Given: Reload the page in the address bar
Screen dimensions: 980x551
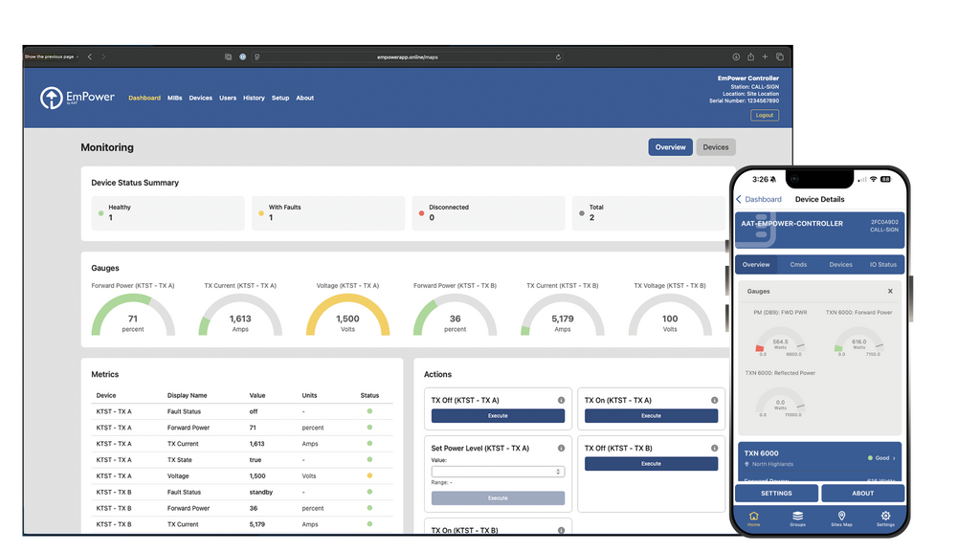Looking at the screenshot, I should 558,56.
